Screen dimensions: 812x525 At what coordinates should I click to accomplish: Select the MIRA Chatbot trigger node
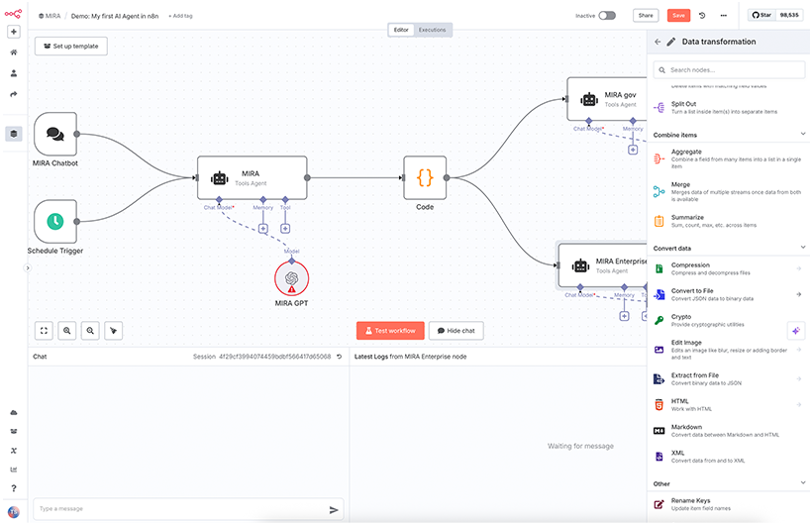[x=55, y=134]
